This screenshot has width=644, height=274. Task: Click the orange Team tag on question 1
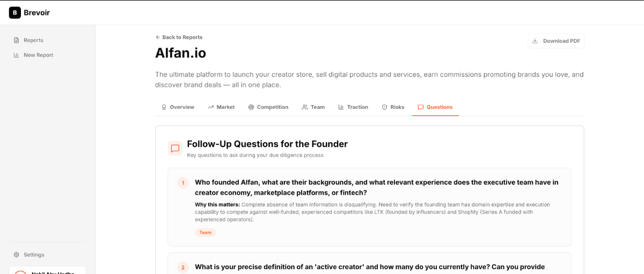click(206, 233)
